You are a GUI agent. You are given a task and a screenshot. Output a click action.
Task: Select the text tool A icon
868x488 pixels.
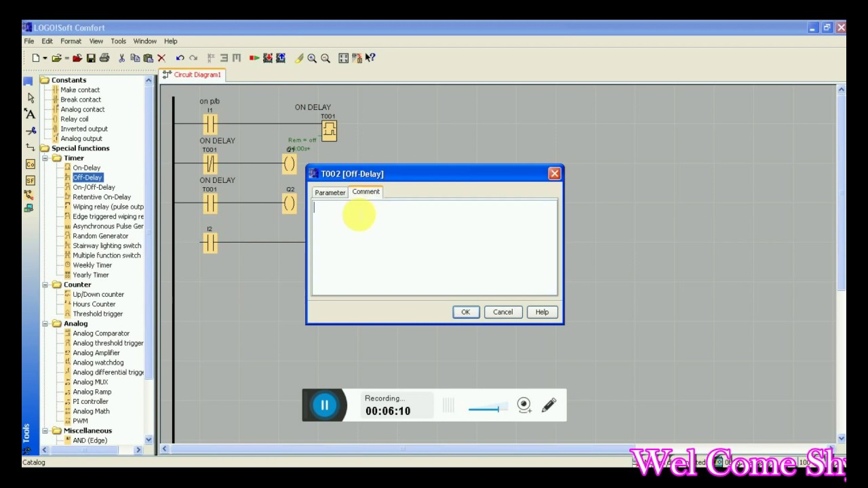(x=30, y=114)
